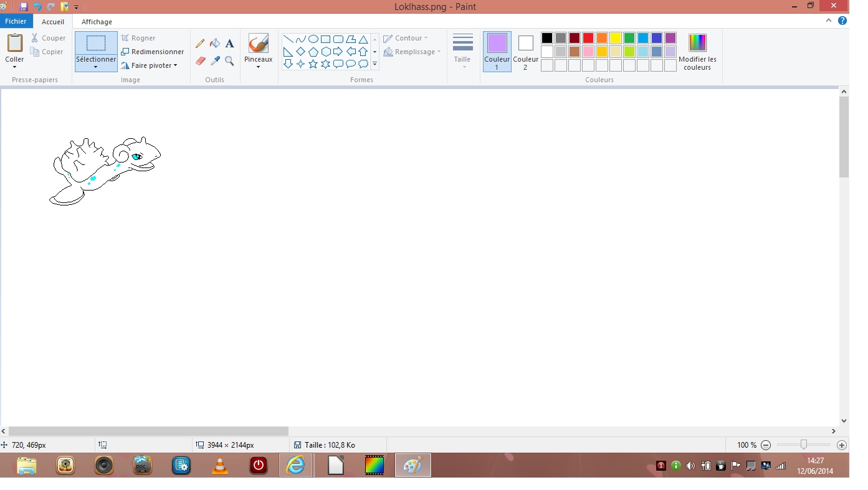
Task: Click the Coller clipboard icon
Action: click(x=14, y=44)
